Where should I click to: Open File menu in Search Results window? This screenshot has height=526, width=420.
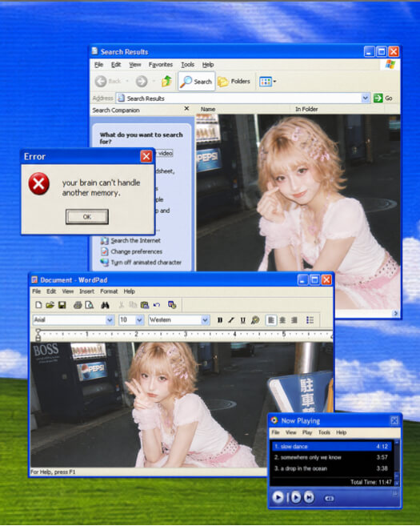pos(99,64)
